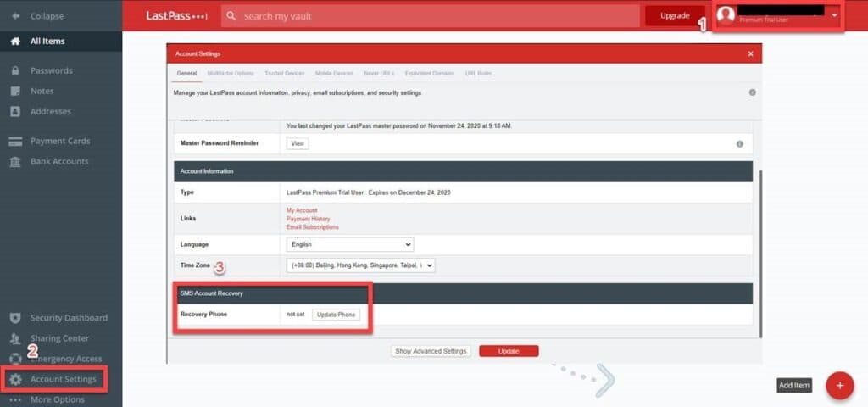Click the info icon in Master Password Reminder row

739,144
